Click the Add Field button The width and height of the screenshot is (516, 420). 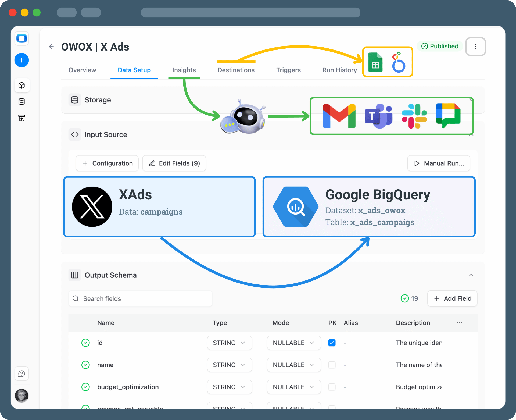452,298
